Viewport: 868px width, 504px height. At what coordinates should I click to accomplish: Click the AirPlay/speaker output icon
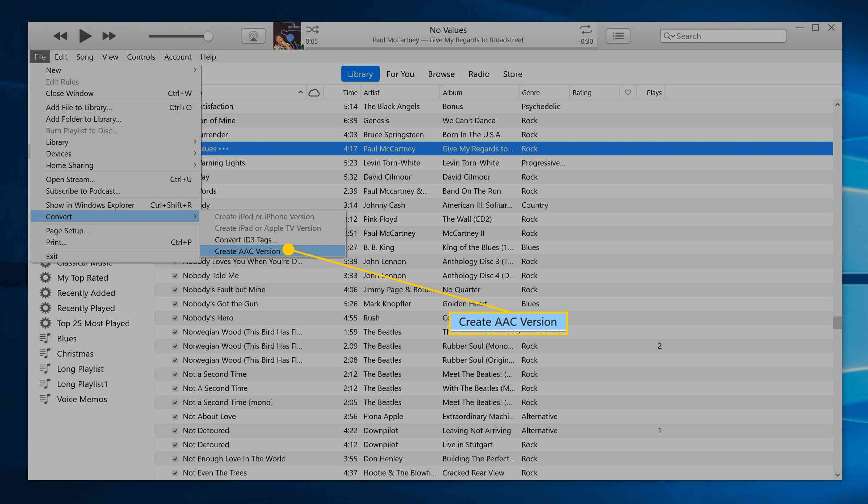pos(252,36)
